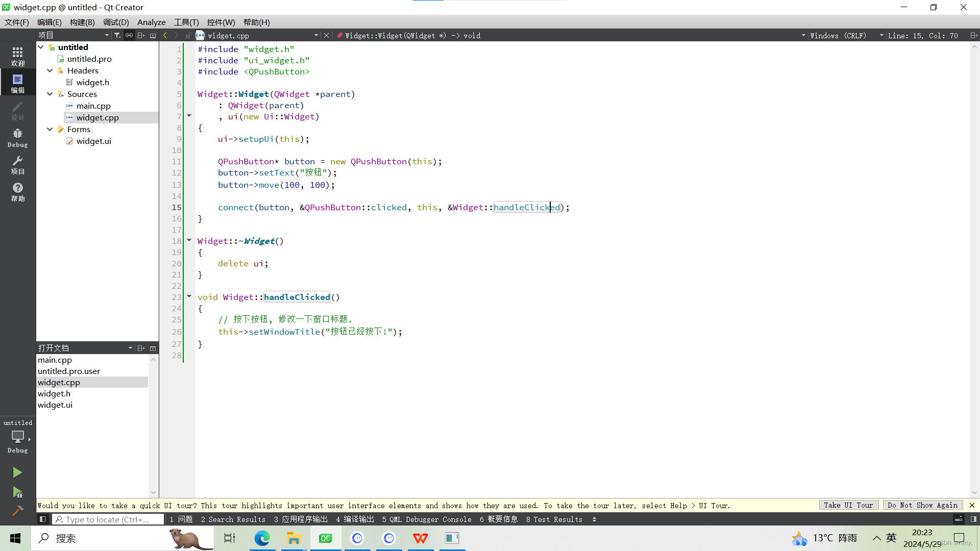The image size is (980, 551).
Task: Open the Projects mode wrench icon
Action: coord(17,165)
